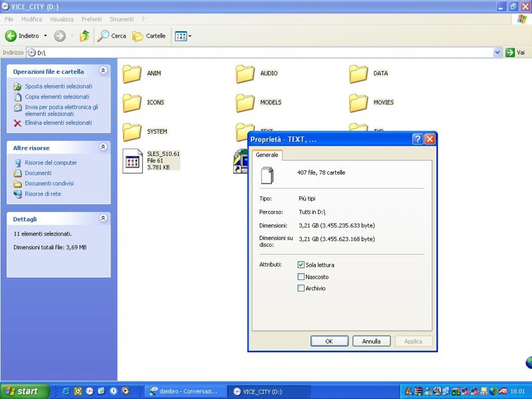Screen dimensions: 532x399
Task: Launch Internet Explorer from quick launch
Action: pos(66,391)
